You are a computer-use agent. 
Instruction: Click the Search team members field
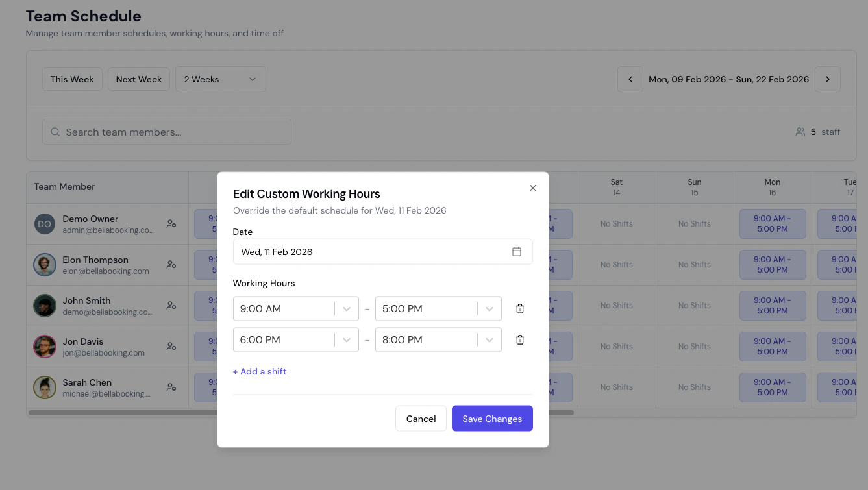(x=166, y=131)
